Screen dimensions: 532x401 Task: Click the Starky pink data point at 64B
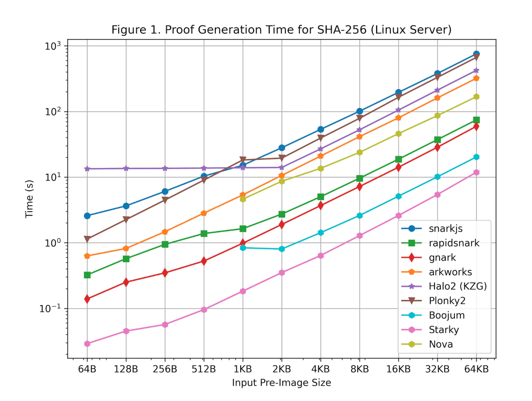pyautogui.click(x=87, y=344)
